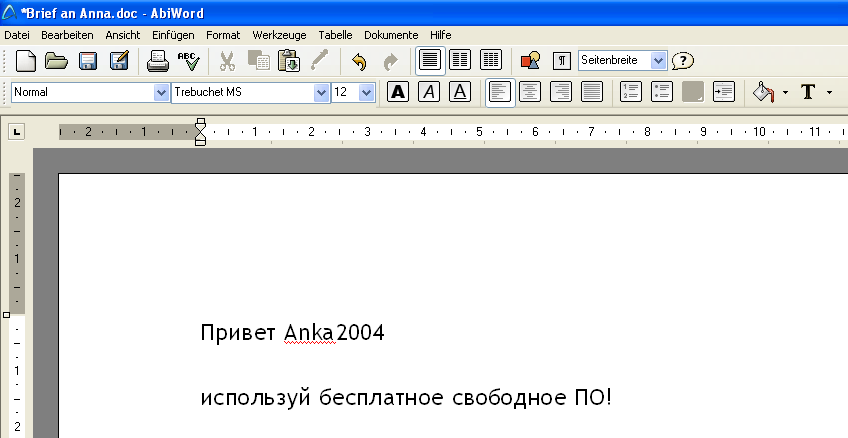Open the Dokumente menu
848x438 pixels.
(391, 35)
